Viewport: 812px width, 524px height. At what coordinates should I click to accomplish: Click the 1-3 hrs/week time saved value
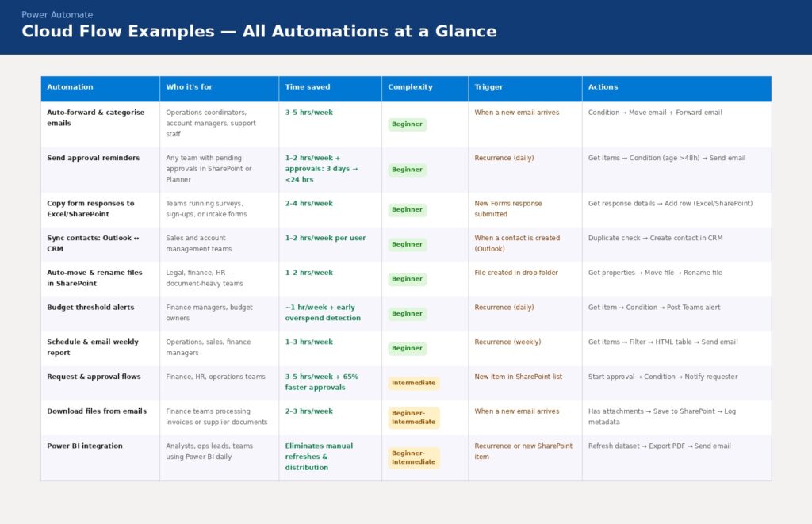tap(309, 342)
